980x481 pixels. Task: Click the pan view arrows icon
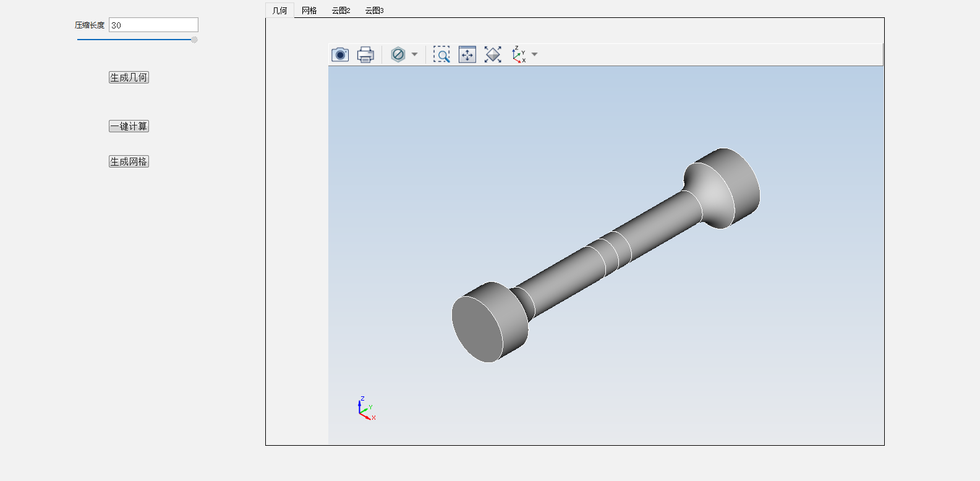coord(467,54)
